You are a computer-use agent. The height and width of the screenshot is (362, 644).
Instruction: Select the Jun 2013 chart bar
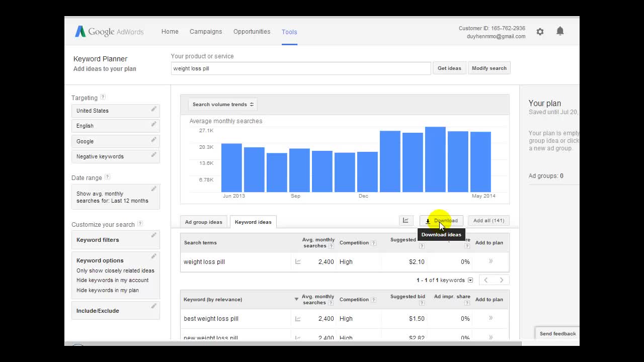coord(231,168)
